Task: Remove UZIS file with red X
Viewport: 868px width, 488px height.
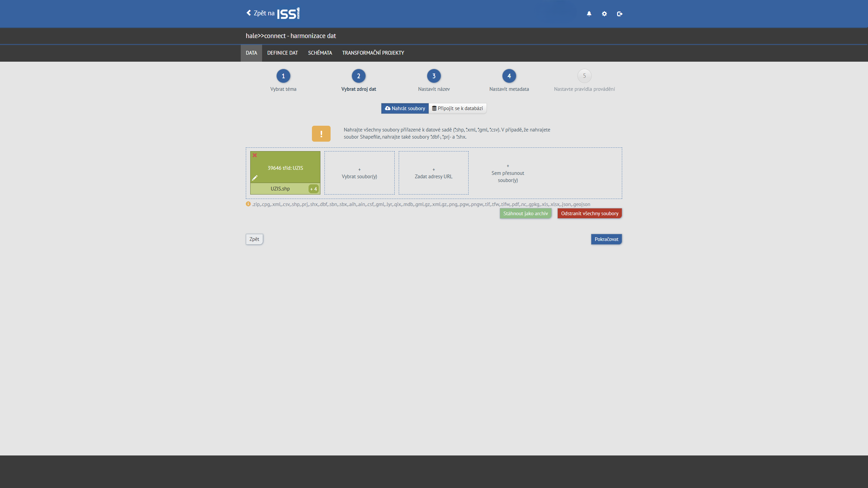Action: pos(255,155)
